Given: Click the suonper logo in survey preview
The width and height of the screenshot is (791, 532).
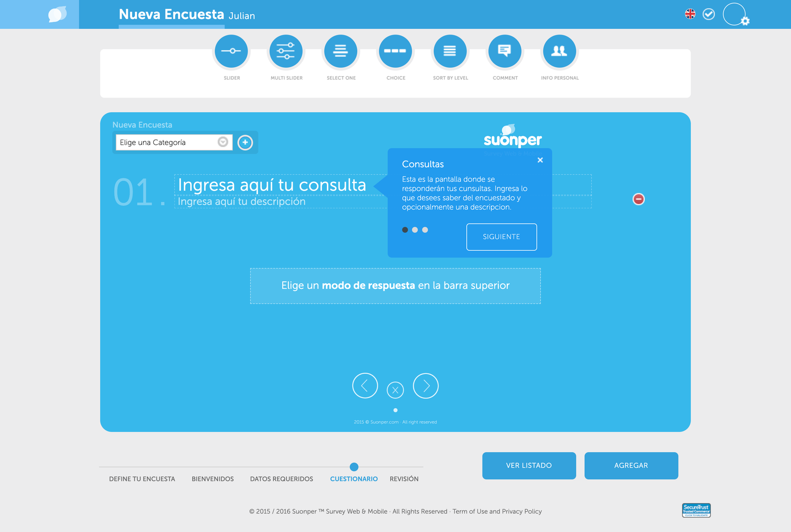Looking at the screenshot, I should (513, 136).
